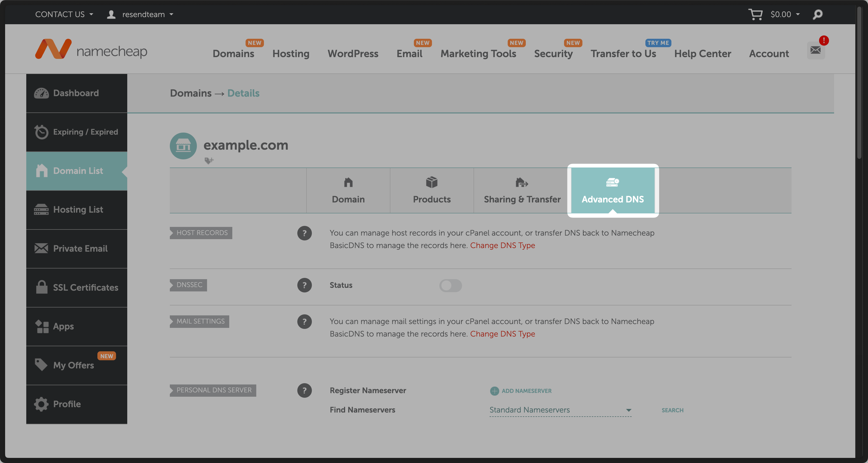Screen dimensions: 868x463
Task: Open the shopping cart icon
Action: [755, 14]
